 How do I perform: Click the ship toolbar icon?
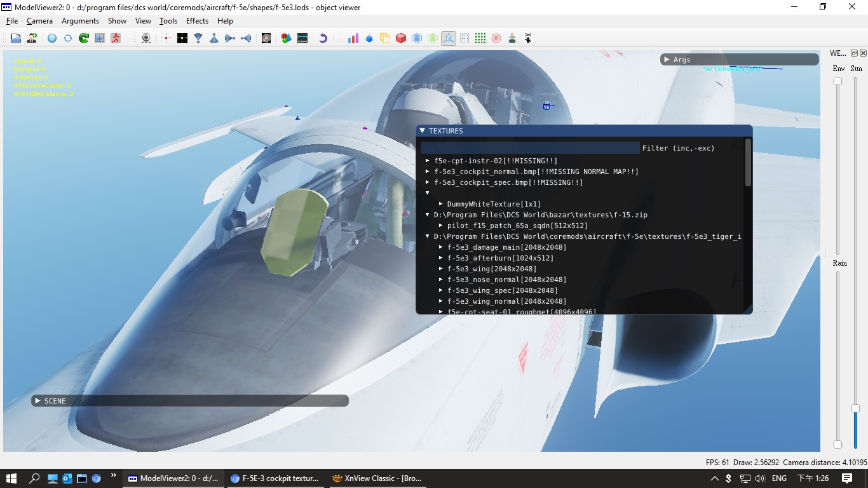coord(512,38)
